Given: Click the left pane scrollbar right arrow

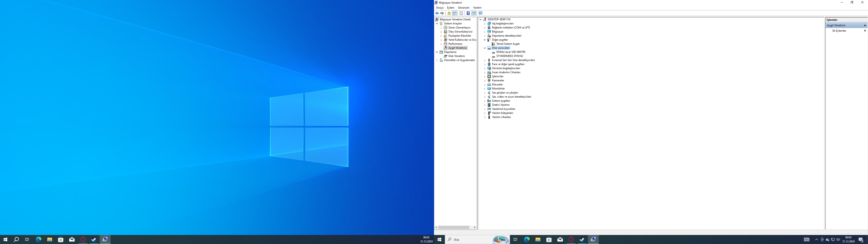Looking at the screenshot, I should pyautogui.click(x=474, y=228).
